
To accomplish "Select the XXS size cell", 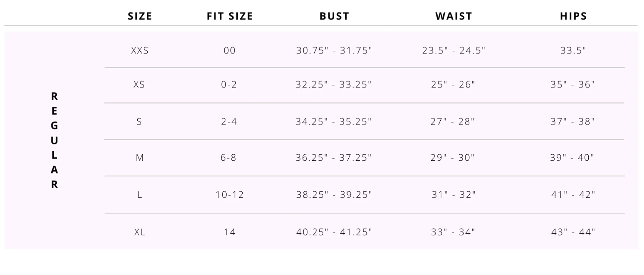I will (140, 50).
